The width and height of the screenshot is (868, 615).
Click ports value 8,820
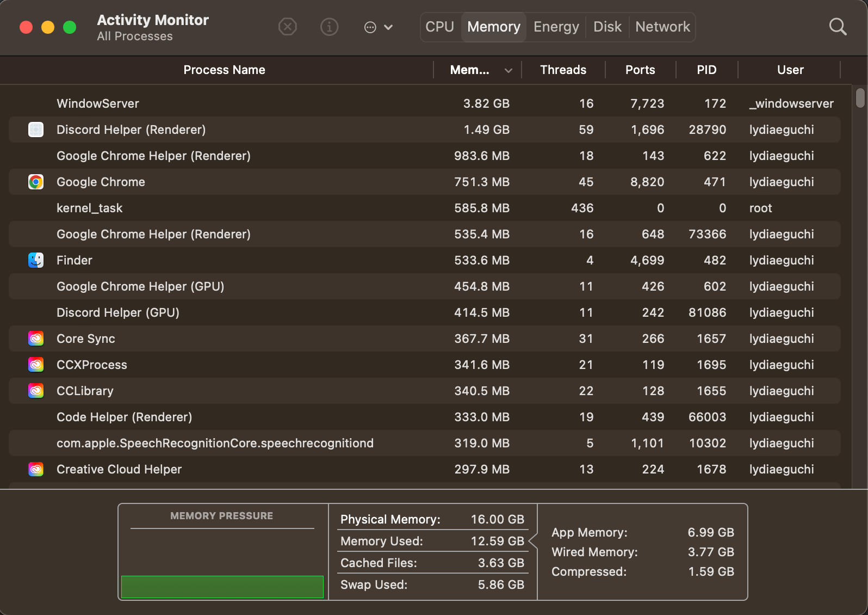coord(647,182)
